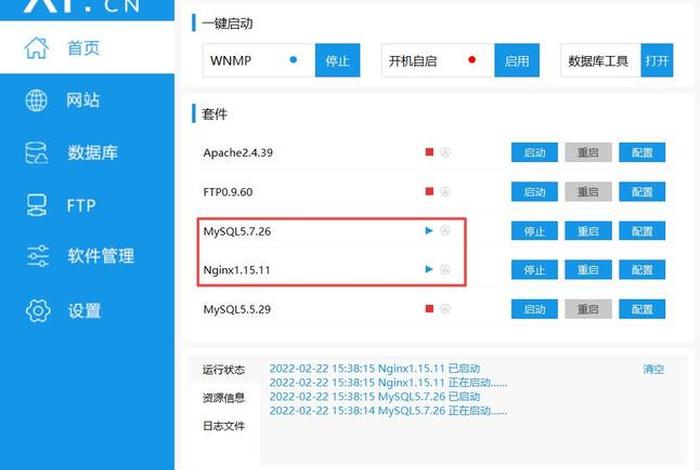
Task: Open 配置 for MySQL5.5.29
Action: (642, 309)
